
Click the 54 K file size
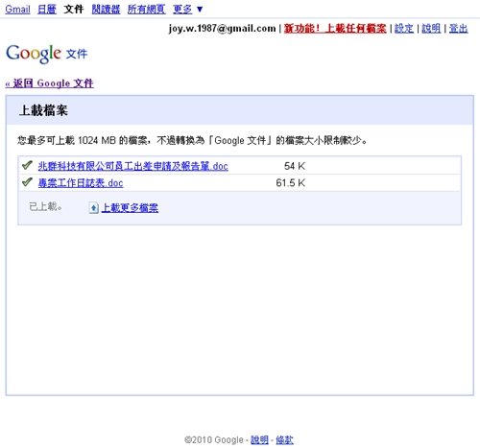(x=295, y=166)
